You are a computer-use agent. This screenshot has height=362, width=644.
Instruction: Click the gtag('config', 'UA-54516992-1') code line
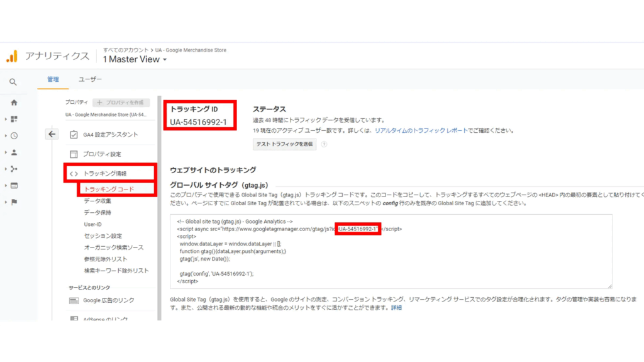(x=216, y=274)
